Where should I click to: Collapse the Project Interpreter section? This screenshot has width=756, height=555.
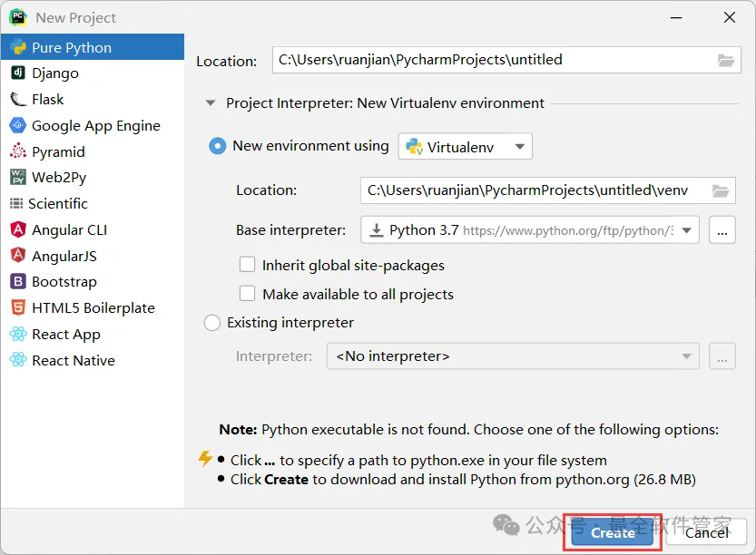coord(211,103)
